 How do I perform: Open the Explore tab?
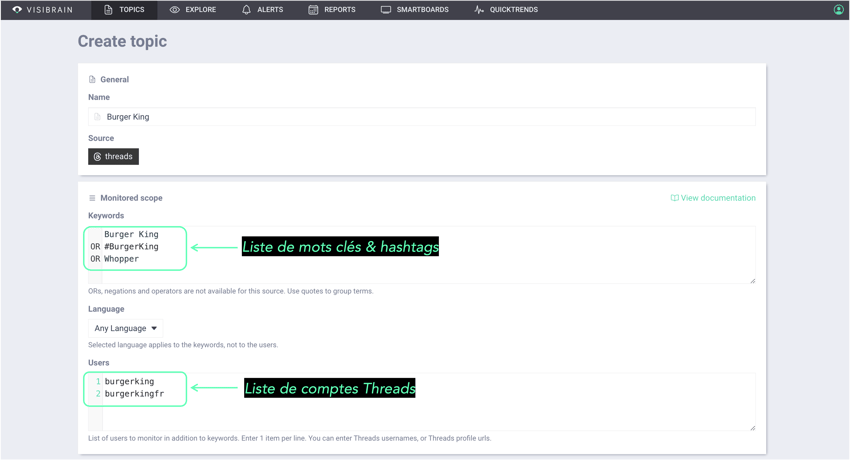click(193, 10)
